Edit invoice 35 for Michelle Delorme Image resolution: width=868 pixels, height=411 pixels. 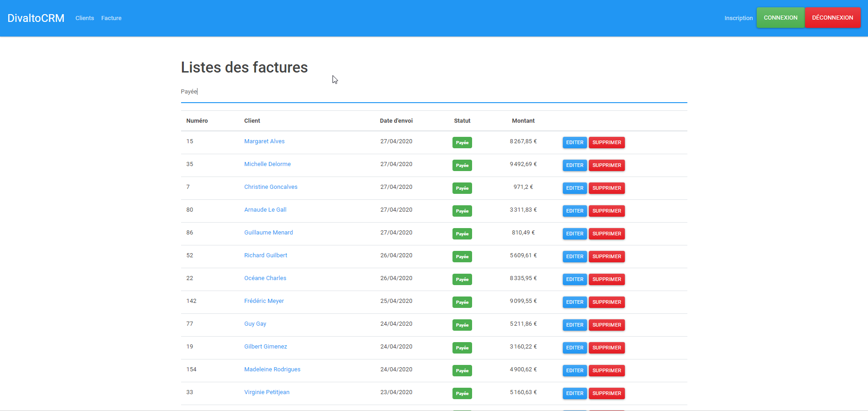(575, 165)
